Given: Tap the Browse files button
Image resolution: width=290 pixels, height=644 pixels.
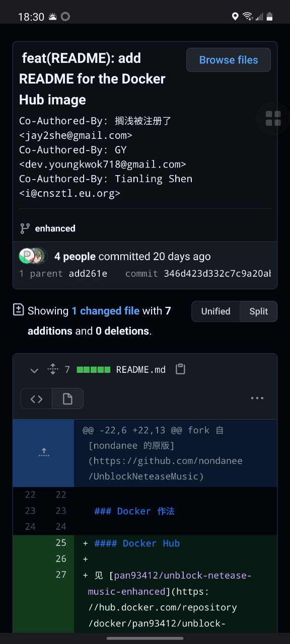Looking at the screenshot, I should 229,60.
